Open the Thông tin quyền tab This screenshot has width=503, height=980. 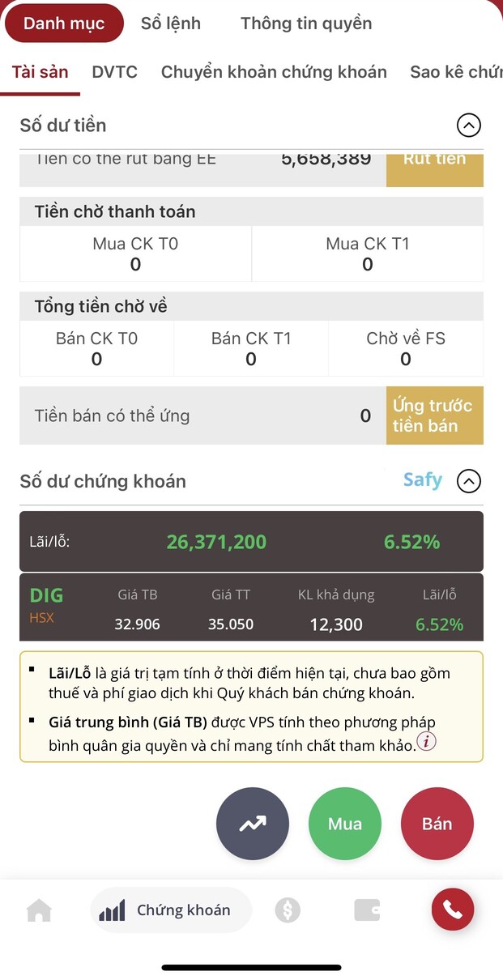coord(306,23)
